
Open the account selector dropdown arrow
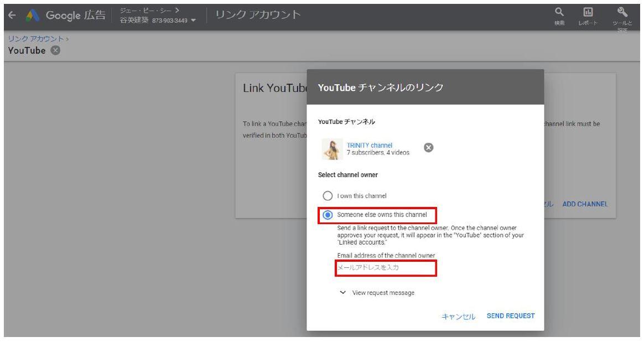click(194, 20)
